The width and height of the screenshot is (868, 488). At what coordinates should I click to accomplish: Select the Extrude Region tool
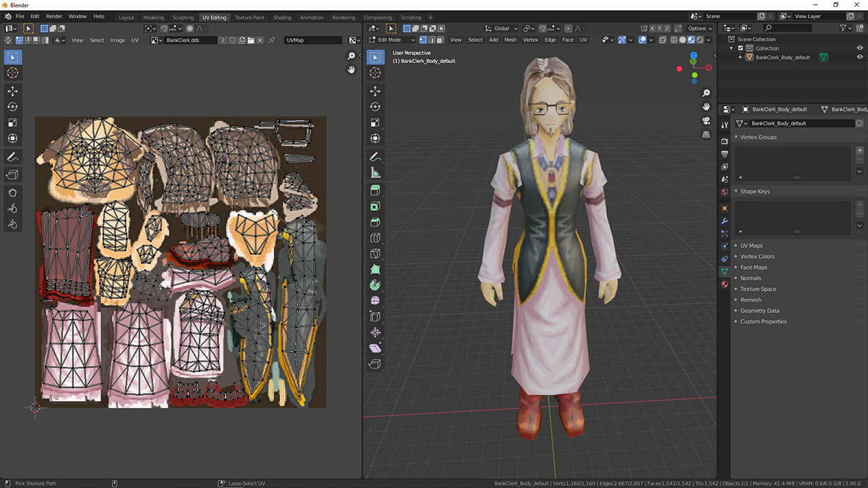coord(376,190)
